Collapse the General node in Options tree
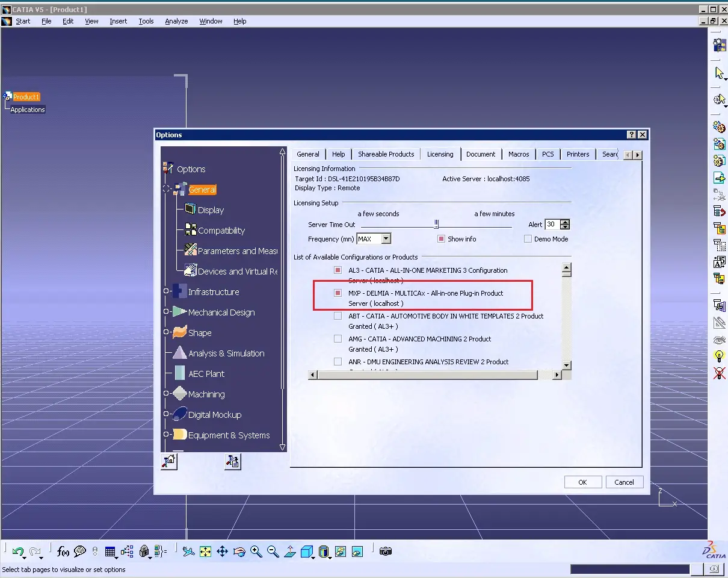Screen dimensions: 728x578 (167, 189)
